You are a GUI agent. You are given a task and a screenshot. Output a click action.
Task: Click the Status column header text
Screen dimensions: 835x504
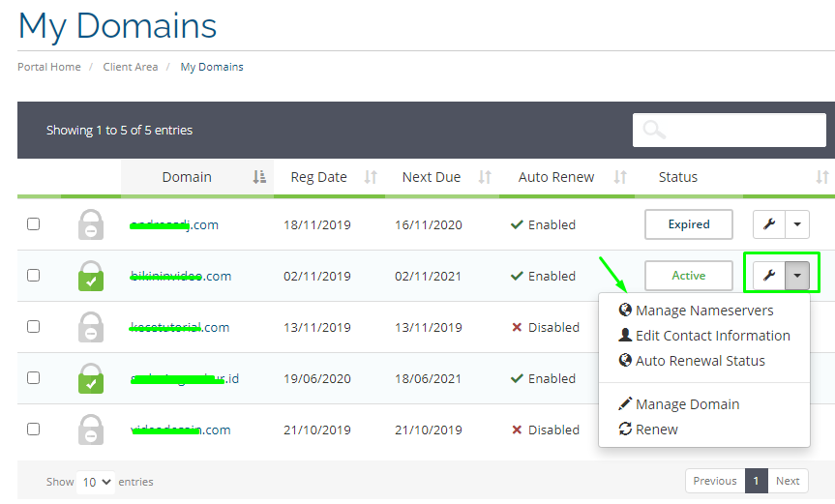click(x=678, y=177)
